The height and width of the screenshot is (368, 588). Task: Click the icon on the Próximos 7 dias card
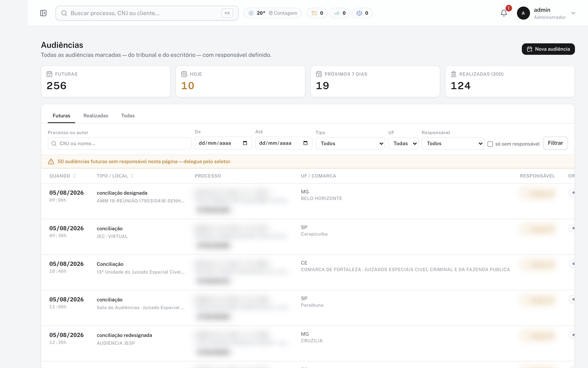click(x=319, y=74)
